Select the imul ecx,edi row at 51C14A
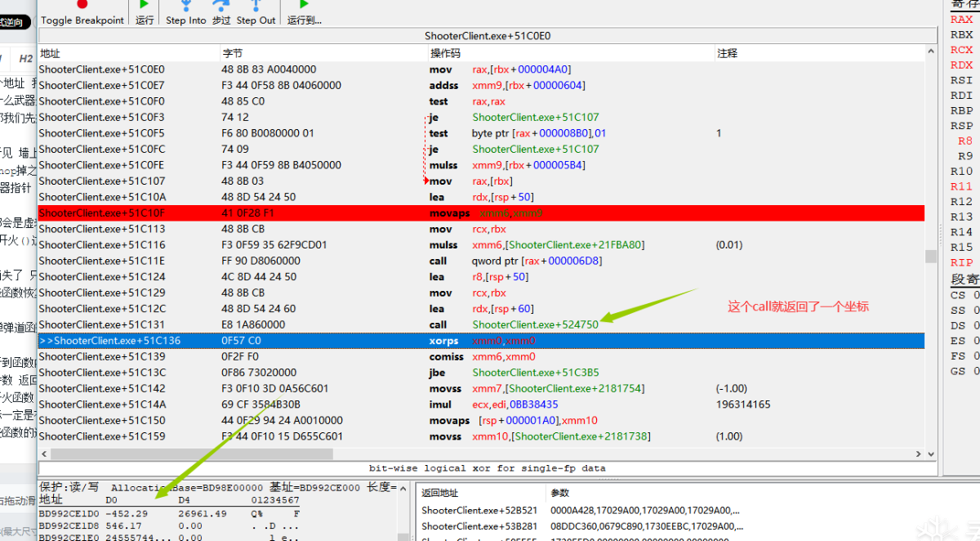The height and width of the screenshot is (541, 980). 481,404
